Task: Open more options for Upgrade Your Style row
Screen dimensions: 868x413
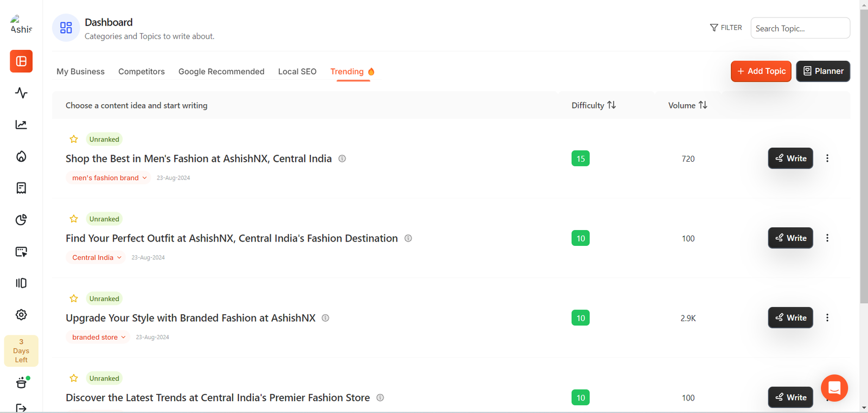Action: (x=827, y=318)
